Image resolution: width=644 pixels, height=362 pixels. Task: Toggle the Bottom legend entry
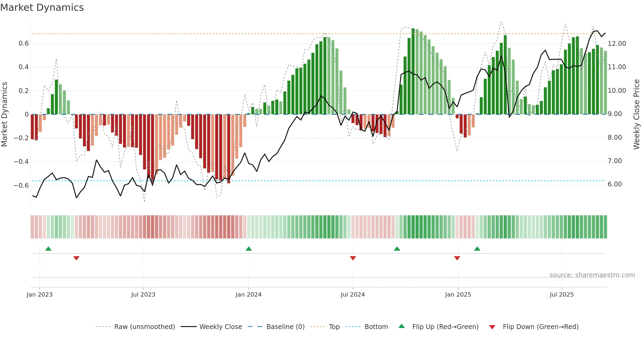(367, 327)
